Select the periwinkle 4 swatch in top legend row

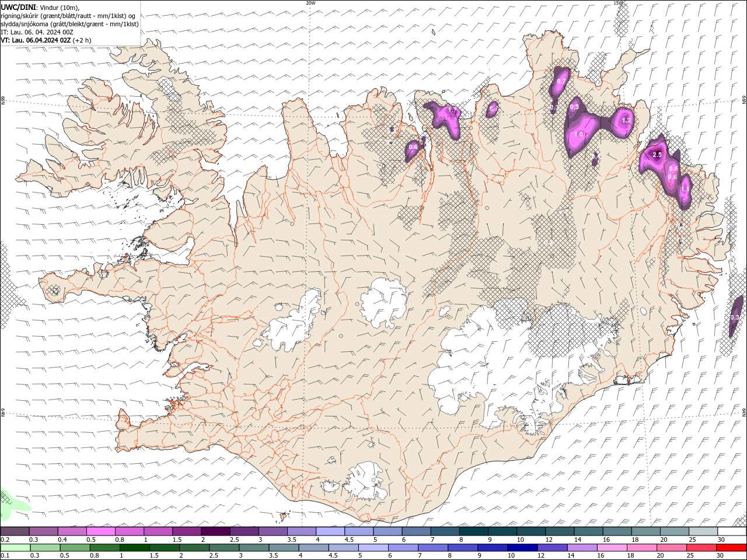(x=330, y=531)
